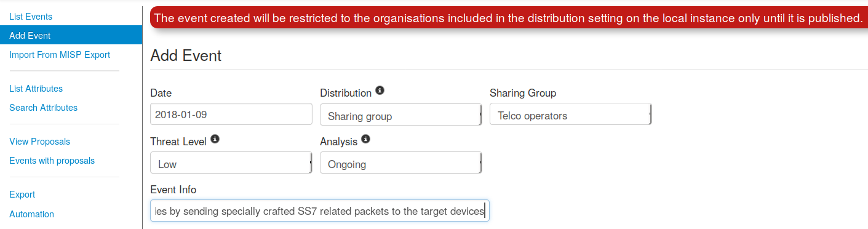
Task: Open List Events in the sidebar
Action: click(31, 17)
